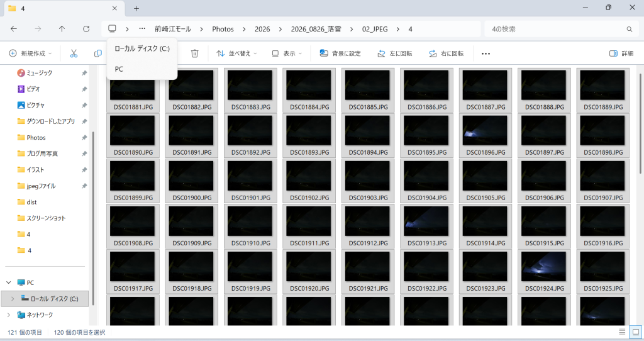
Task: Switch to large thumbnails view in status bar
Action: 635,332
